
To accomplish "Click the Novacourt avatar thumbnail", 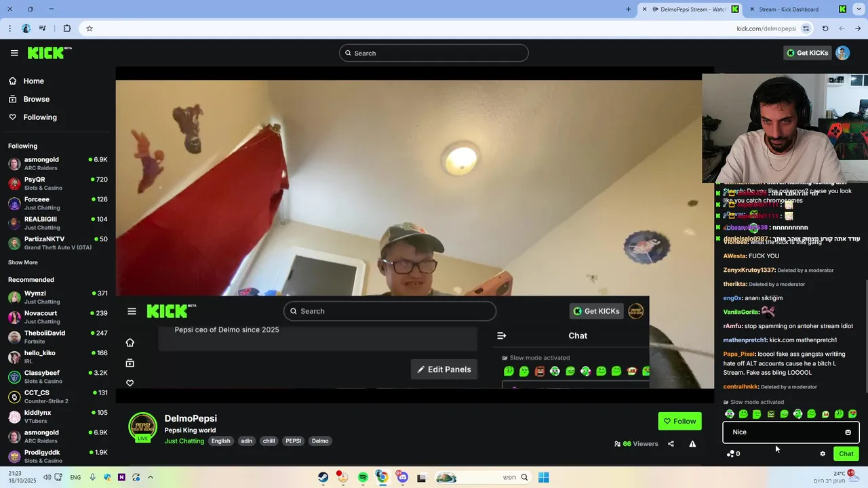I will 14,317.
